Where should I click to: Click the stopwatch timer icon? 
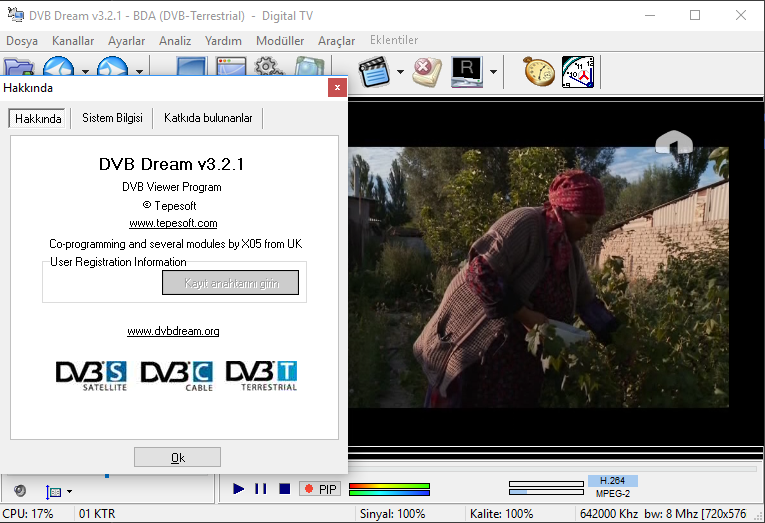pyautogui.click(x=539, y=72)
